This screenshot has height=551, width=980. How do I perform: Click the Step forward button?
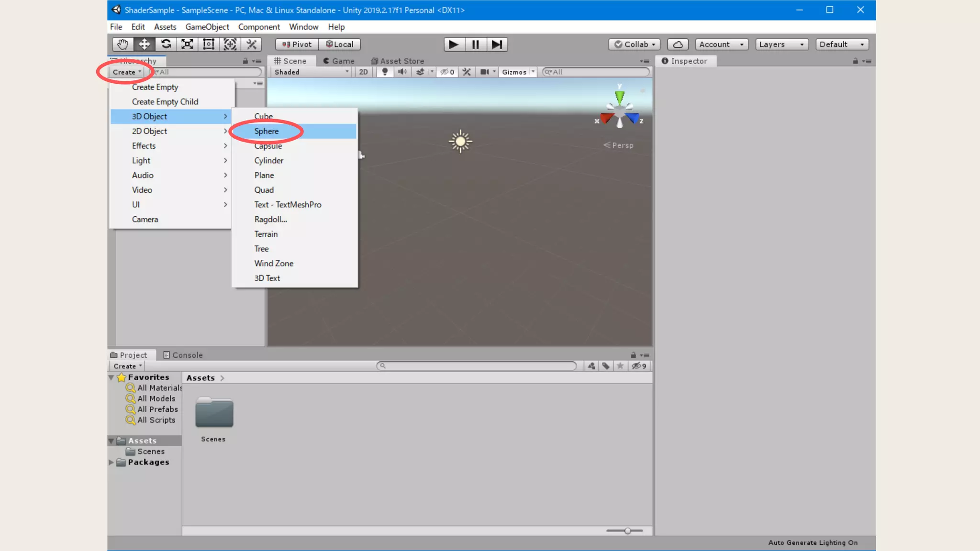[x=497, y=44]
